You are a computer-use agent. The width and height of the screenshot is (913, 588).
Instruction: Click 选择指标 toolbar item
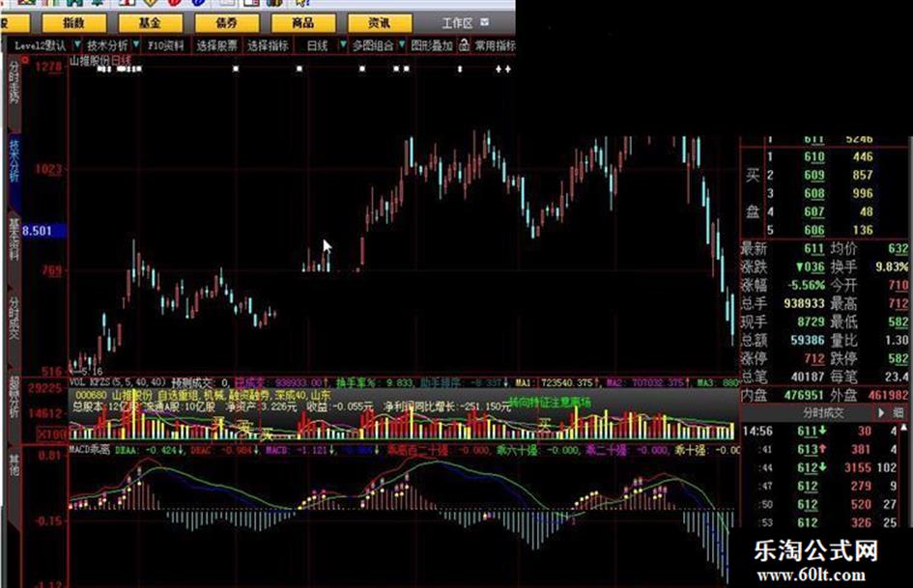[x=268, y=45]
